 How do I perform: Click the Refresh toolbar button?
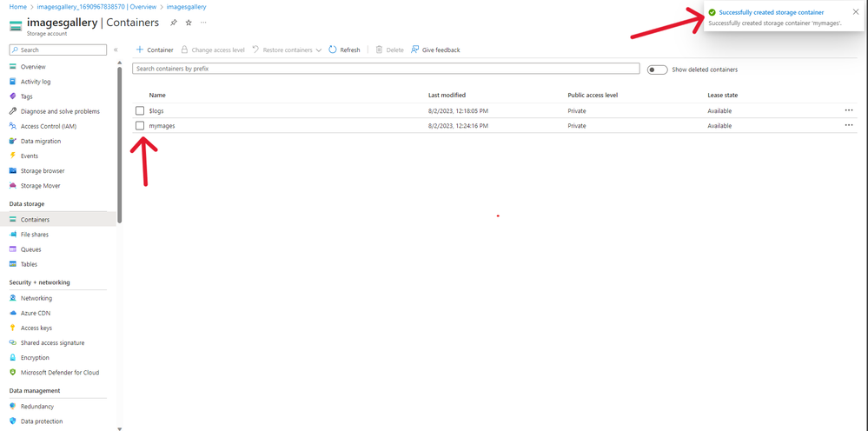click(344, 50)
